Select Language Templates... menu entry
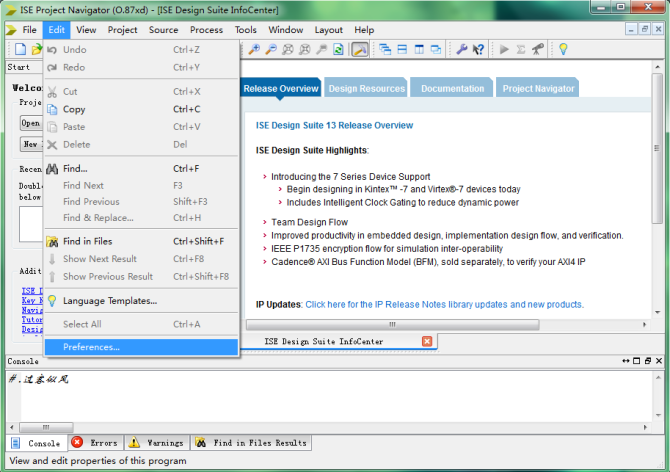 coord(141,301)
